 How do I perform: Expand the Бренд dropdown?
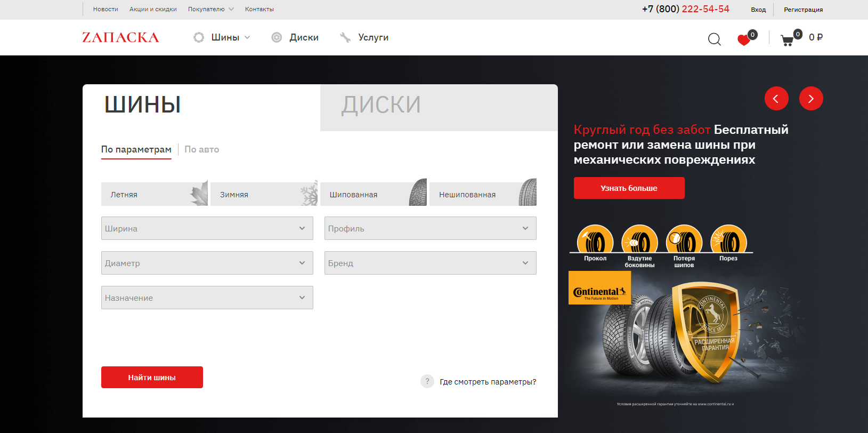coord(431,263)
